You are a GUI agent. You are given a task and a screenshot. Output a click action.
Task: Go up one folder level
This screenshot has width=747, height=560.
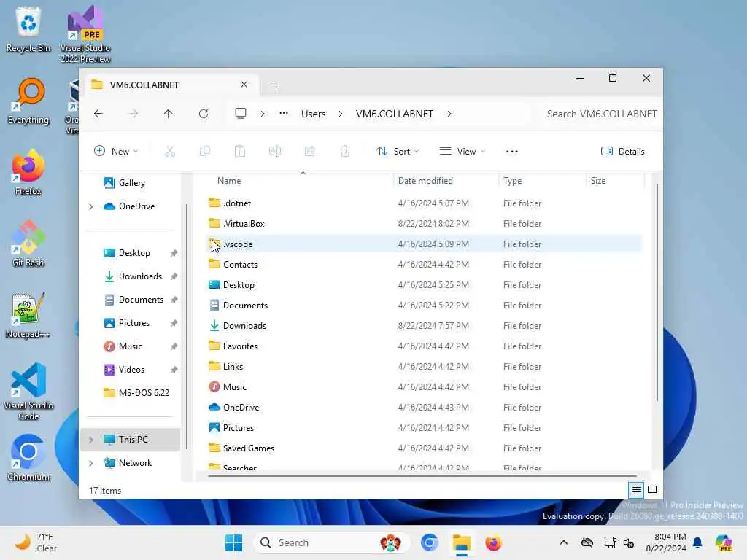tap(169, 114)
